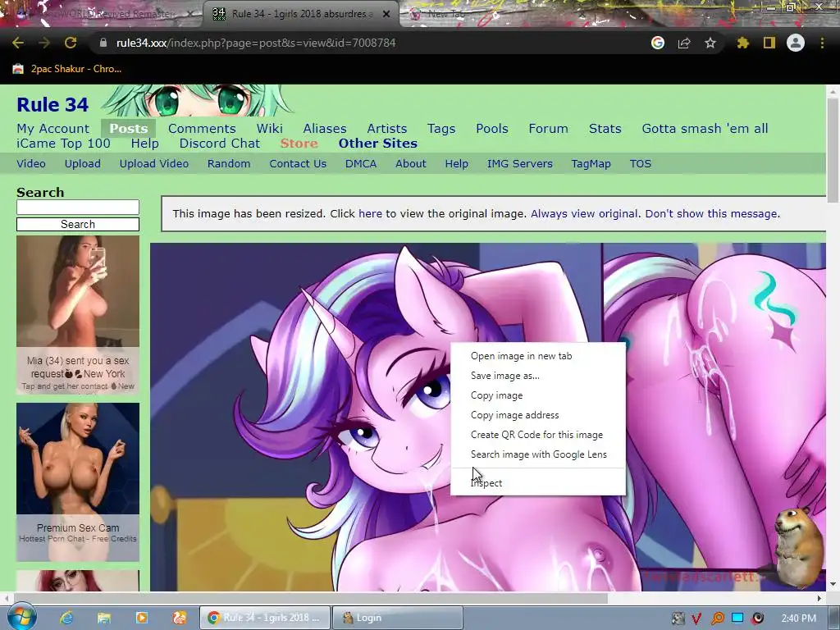840x630 pixels.
Task: Open the Pools page
Action: click(492, 129)
